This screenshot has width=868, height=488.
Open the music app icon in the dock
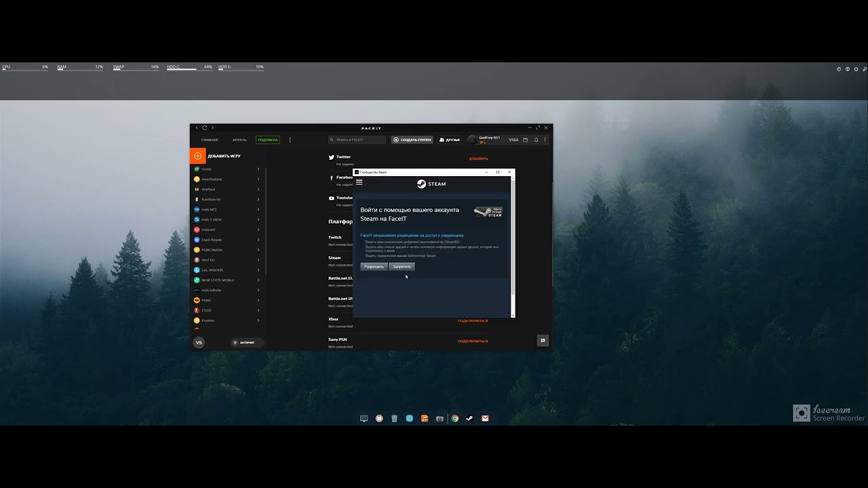tap(425, 418)
